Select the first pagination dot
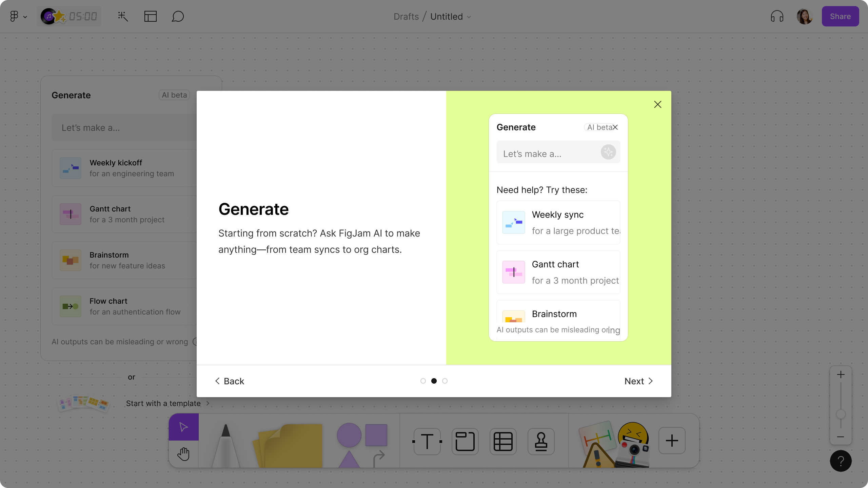868x488 pixels. click(x=423, y=381)
